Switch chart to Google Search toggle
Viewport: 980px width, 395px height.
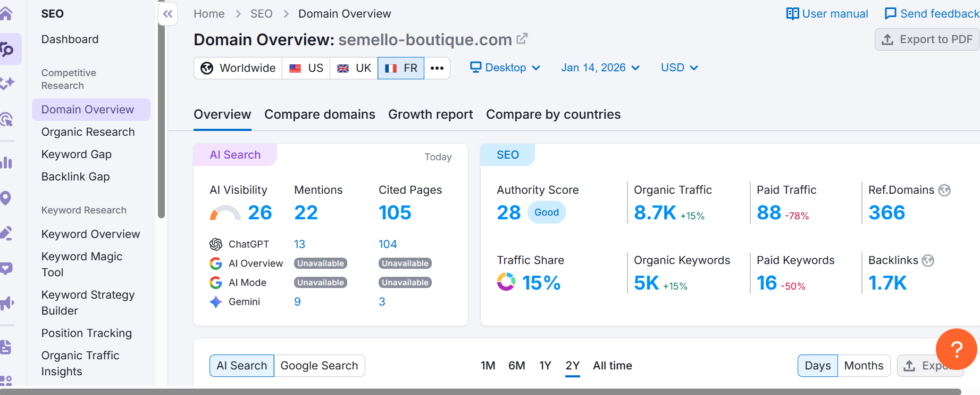coord(319,366)
